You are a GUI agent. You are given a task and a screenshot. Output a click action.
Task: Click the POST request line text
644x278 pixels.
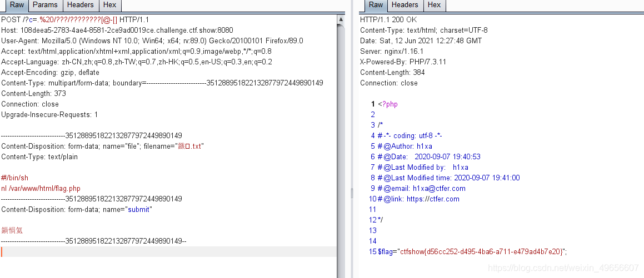[x=75, y=19]
